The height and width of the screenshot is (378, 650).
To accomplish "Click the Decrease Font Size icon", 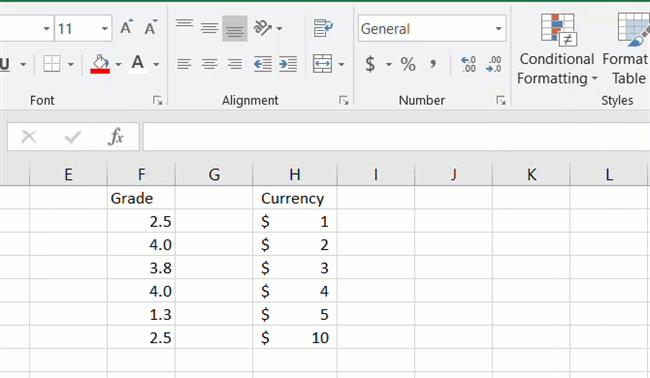I will [150, 28].
